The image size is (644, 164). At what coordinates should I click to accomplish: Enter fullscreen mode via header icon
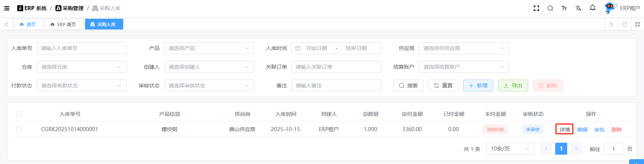[x=536, y=8]
